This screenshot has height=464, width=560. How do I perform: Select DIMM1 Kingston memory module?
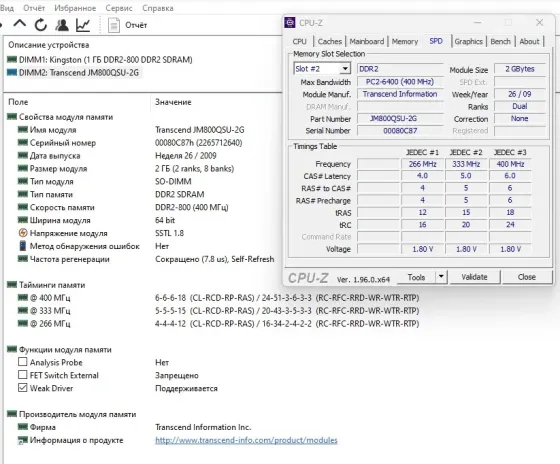100,59
